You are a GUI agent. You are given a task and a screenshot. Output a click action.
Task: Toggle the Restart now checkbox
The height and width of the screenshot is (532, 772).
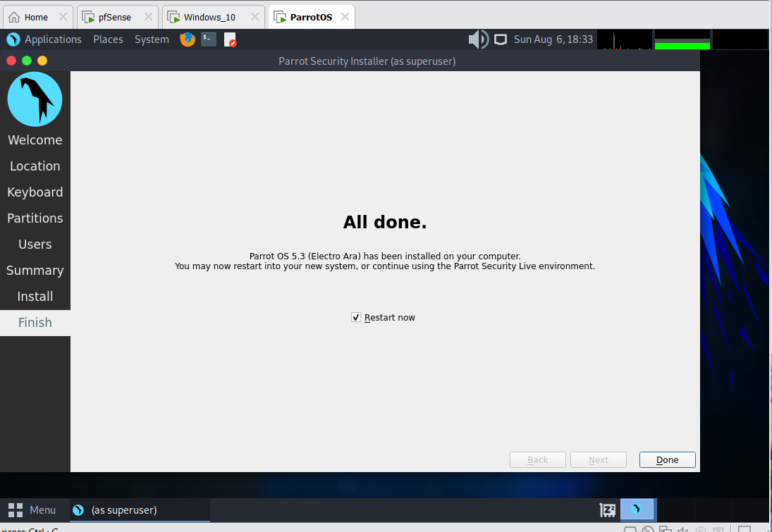(x=356, y=317)
